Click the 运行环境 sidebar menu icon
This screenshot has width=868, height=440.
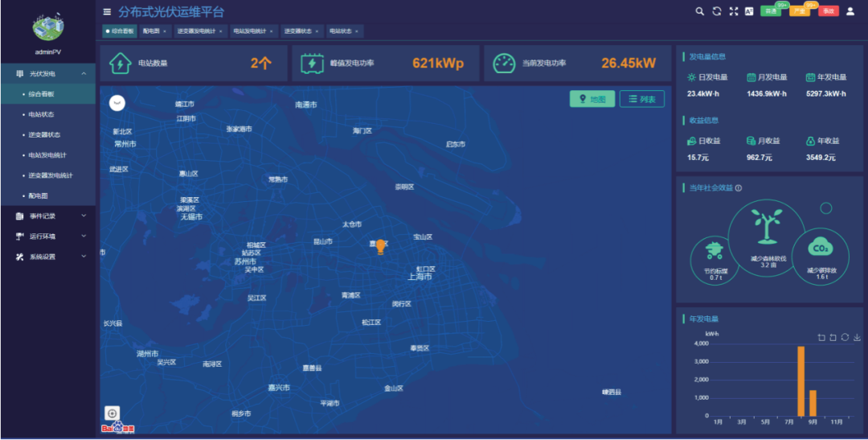[20, 236]
